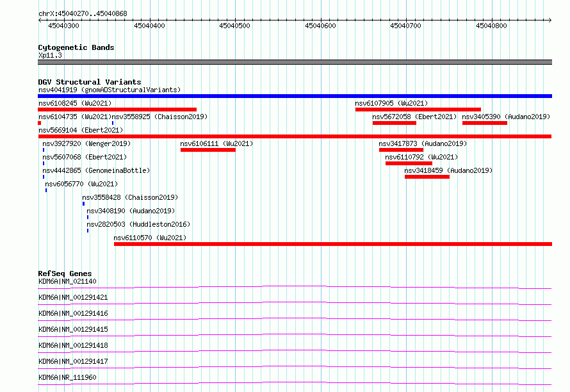Click the red bar under nsv6110792
The width and height of the screenshot is (570, 392).
click(x=409, y=163)
